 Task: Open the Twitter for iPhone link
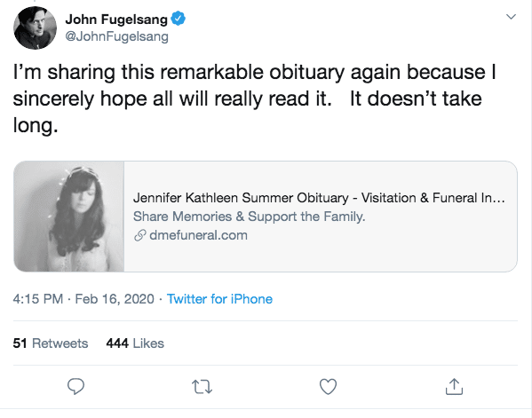point(219,299)
